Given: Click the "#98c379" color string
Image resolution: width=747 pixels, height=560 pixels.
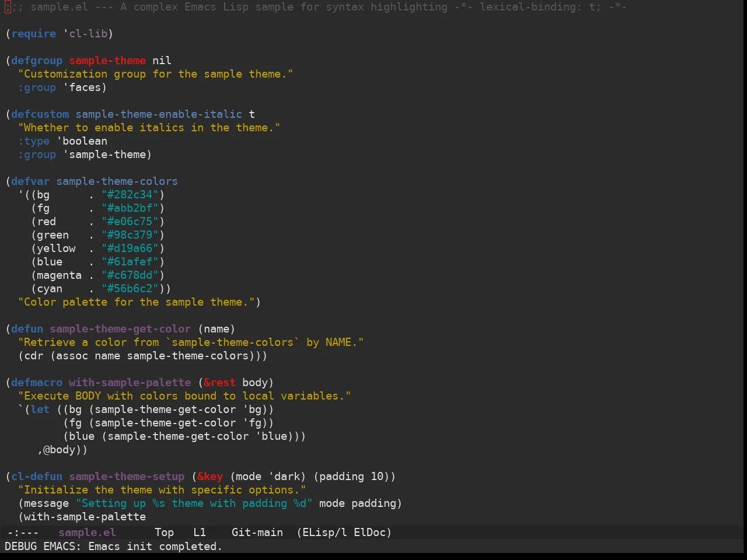Looking at the screenshot, I should click(130, 235).
